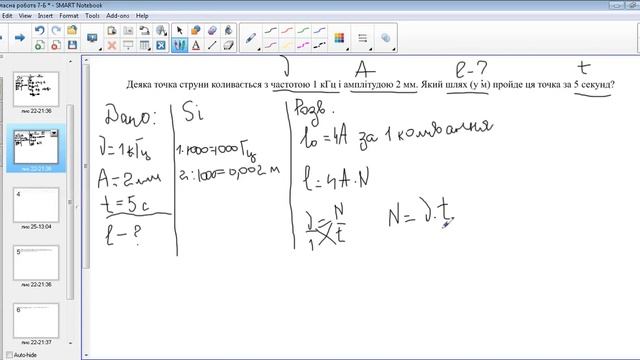This screenshot has width=640, height=360.
Task: Open the Add-ons menu
Action: 118,16
